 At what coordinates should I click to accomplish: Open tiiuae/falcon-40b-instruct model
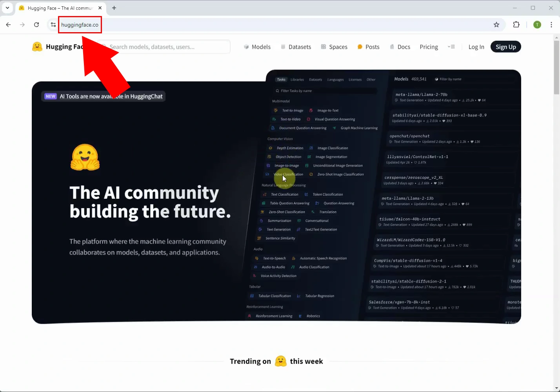[444, 222]
